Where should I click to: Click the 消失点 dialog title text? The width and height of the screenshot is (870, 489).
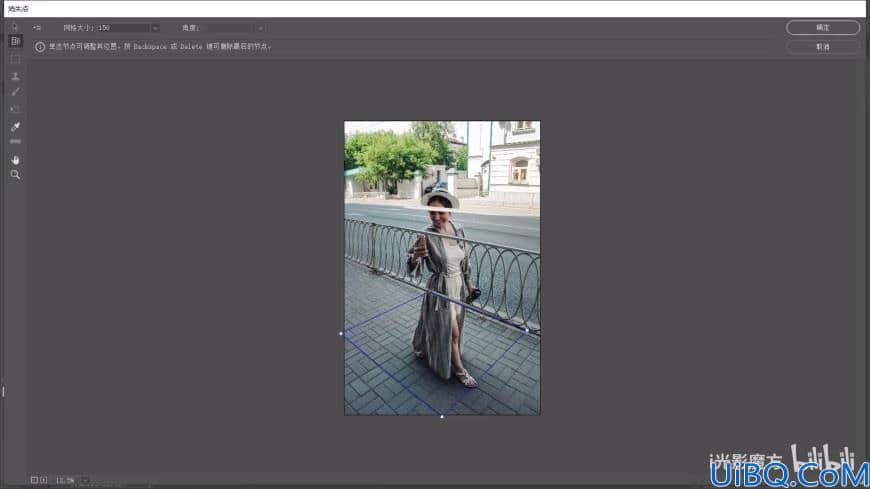(18, 9)
